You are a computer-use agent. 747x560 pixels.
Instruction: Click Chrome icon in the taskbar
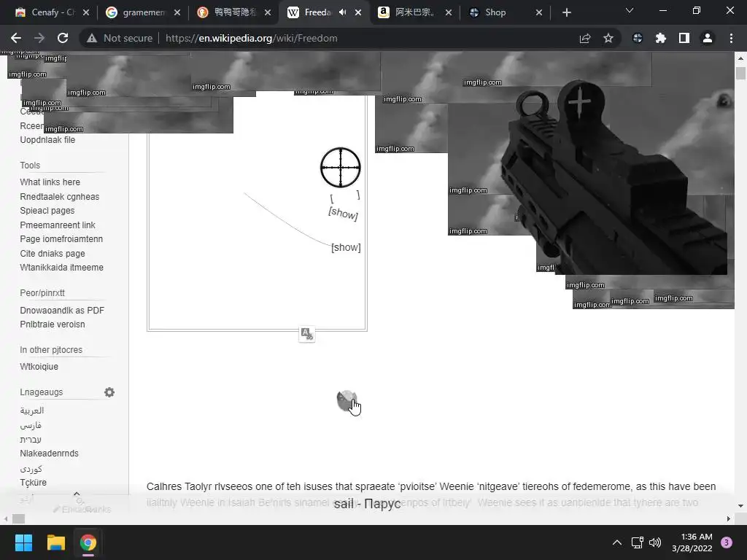pyautogui.click(x=88, y=542)
